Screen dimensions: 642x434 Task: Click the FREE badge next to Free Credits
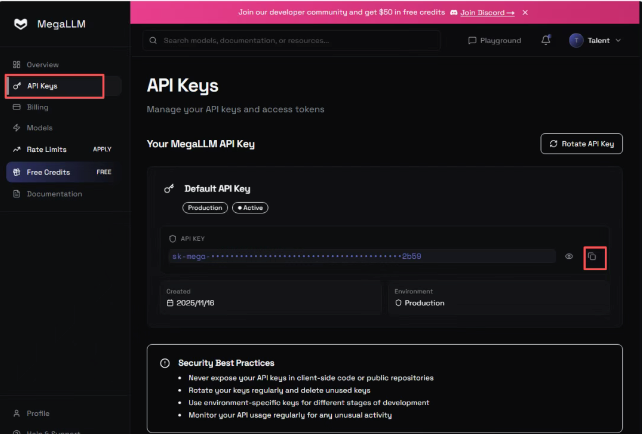click(104, 172)
